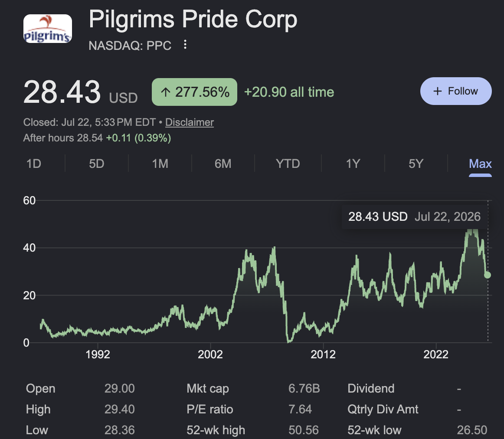The image size is (504, 439).
Task: Click the Closed: Jul 22 timestamp text
Action: point(89,122)
